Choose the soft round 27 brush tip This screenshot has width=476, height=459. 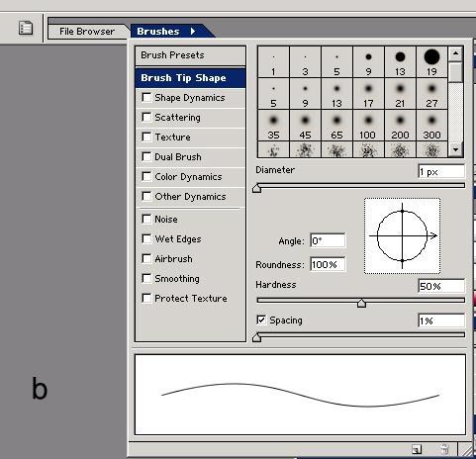point(431,94)
